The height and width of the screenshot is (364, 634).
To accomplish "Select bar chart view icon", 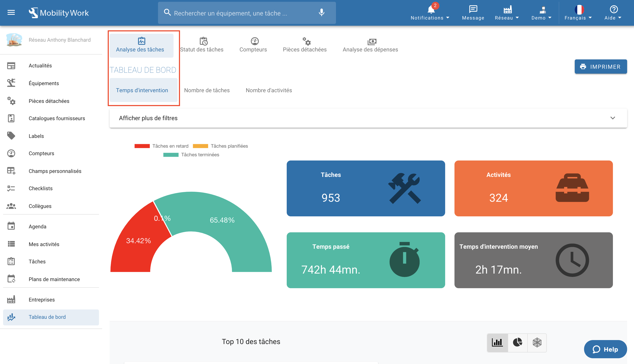I will coord(497,342).
